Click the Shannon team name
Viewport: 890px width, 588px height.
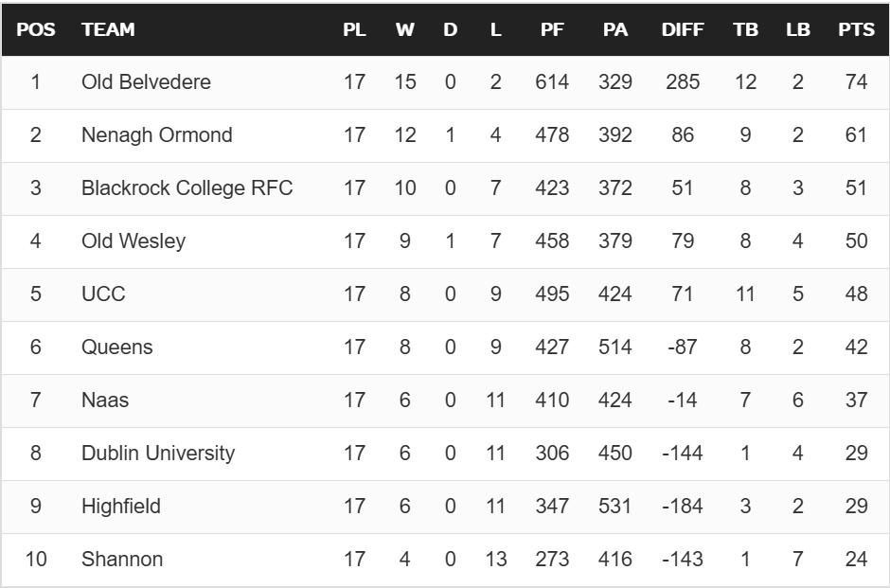click(x=122, y=560)
